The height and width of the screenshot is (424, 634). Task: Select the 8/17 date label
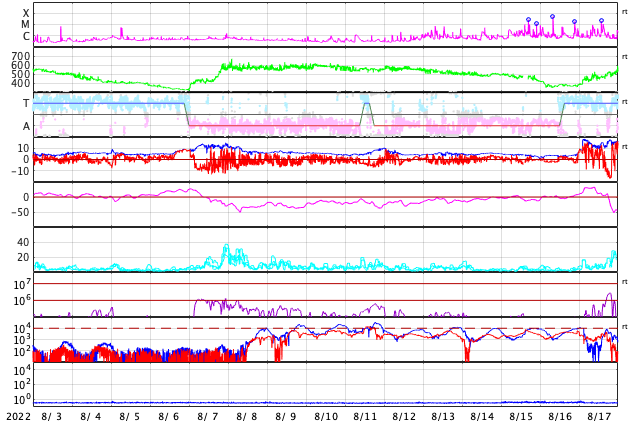[x=599, y=417]
